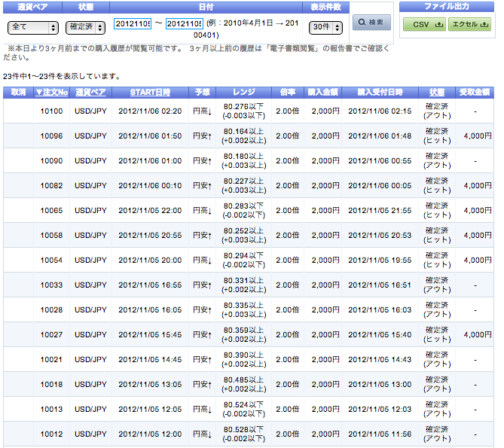The height and width of the screenshot is (448, 504).
Task: Click the レンジ column header
Action: pos(244,93)
